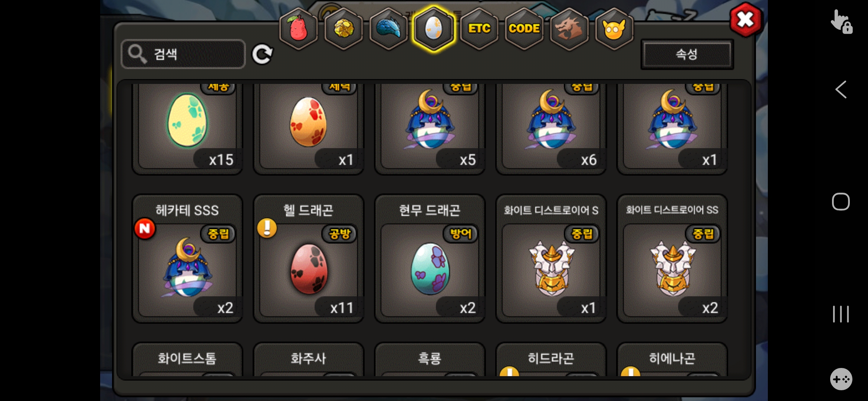Click the refresh arrow next to search
The height and width of the screenshot is (401, 868).
click(x=262, y=54)
